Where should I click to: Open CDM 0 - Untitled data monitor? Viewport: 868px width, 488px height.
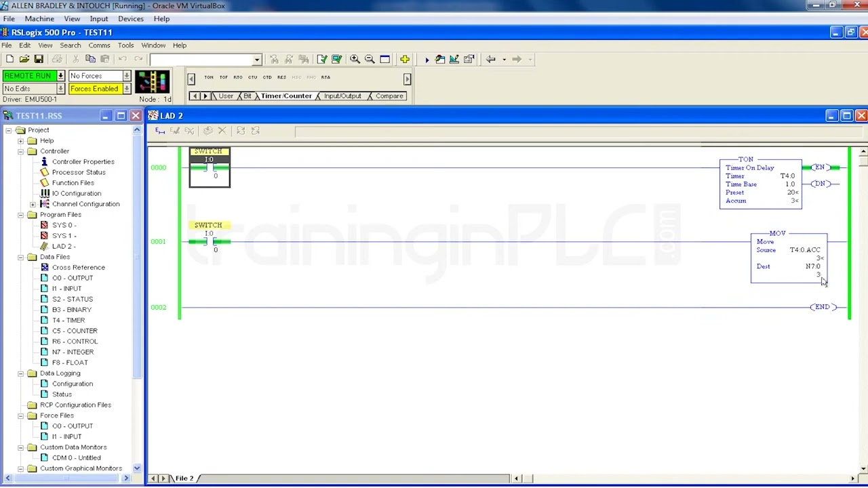(76, 457)
